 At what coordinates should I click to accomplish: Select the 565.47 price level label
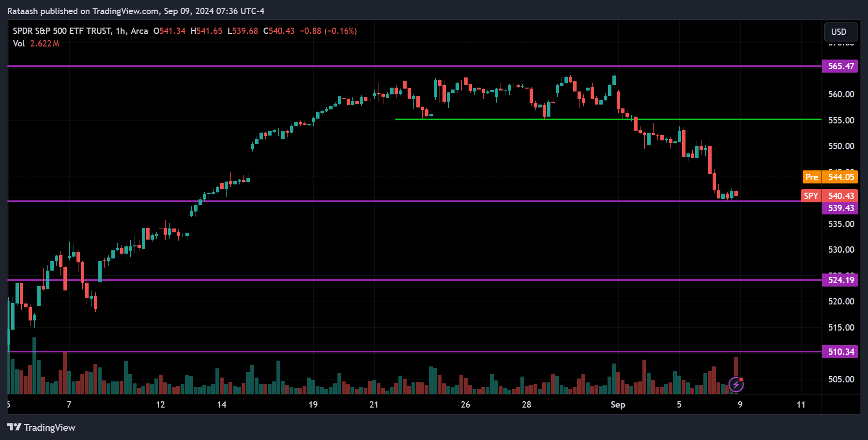[840, 66]
